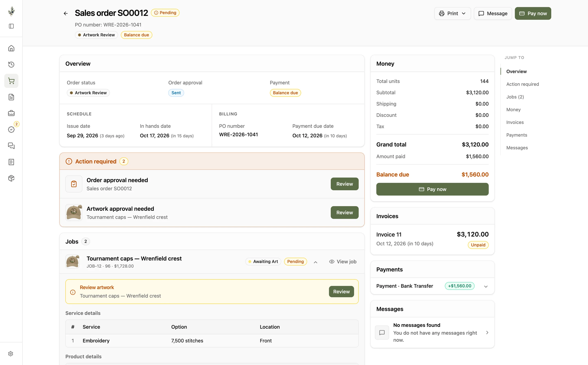The image size is (588, 365).
Task: Open the chat messages icon in sidebar
Action: click(11, 146)
